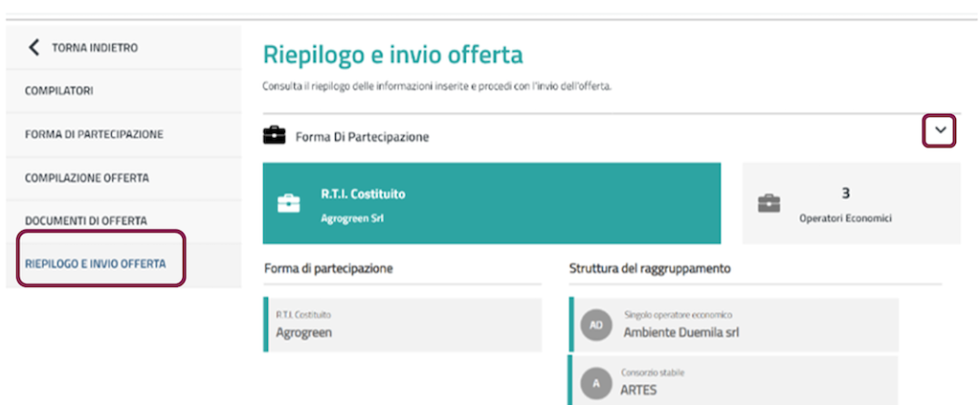Image resolution: width=980 pixels, height=405 pixels.
Task: Click the R.T.I. Costituito Agrogreen Srl card
Action: pos(491,202)
